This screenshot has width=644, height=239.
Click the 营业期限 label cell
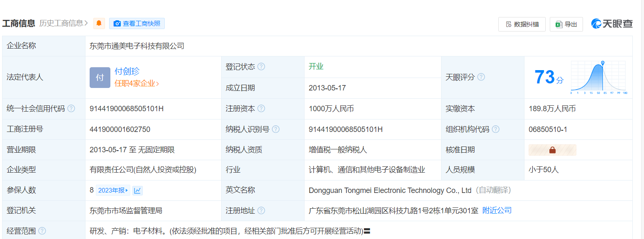click(44, 150)
